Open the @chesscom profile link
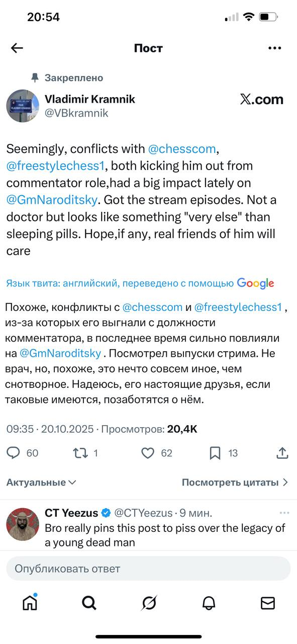The height and width of the screenshot is (644, 297). (x=183, y=148)
